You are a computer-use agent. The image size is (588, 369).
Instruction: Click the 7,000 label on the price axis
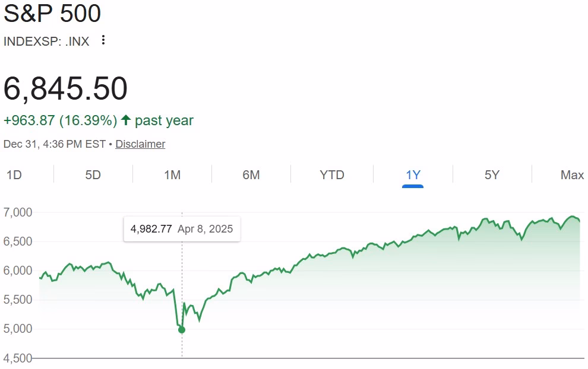point(16,211)
